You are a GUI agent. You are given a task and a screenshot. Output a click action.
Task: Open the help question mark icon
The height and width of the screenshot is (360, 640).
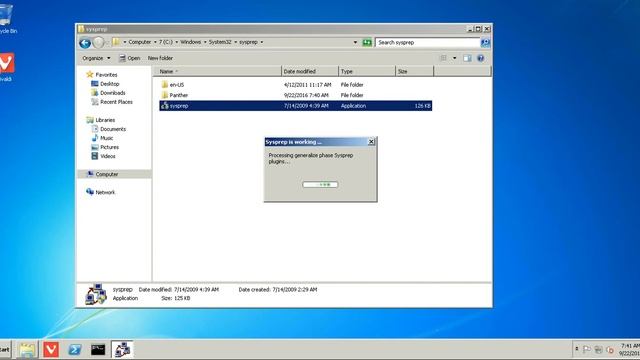pos(480,58)
